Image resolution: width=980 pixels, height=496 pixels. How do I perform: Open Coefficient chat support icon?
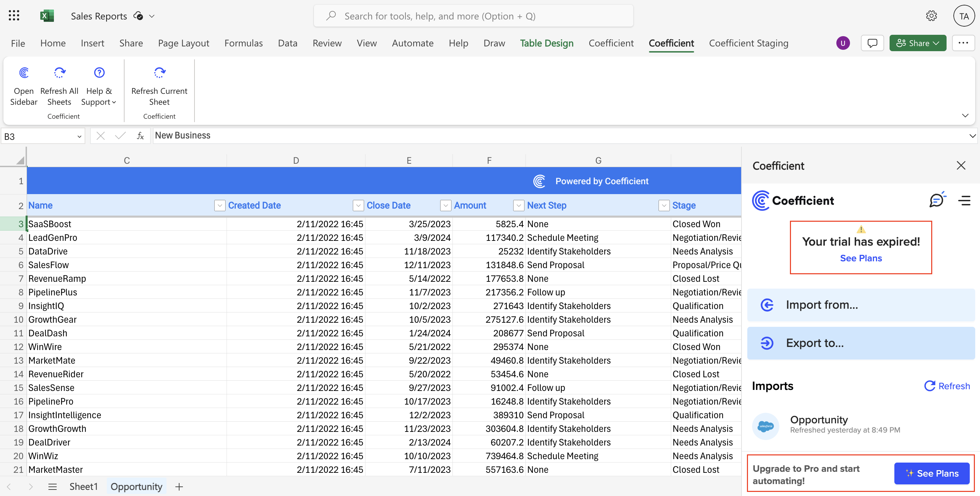(937, 200)
